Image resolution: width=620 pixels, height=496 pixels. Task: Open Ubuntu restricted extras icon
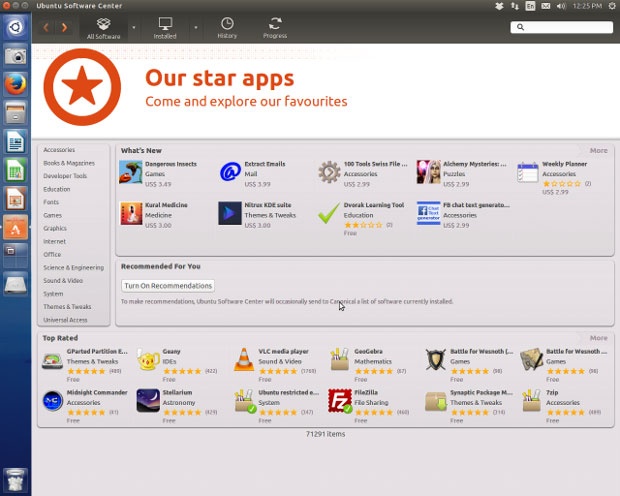(244, 401)
